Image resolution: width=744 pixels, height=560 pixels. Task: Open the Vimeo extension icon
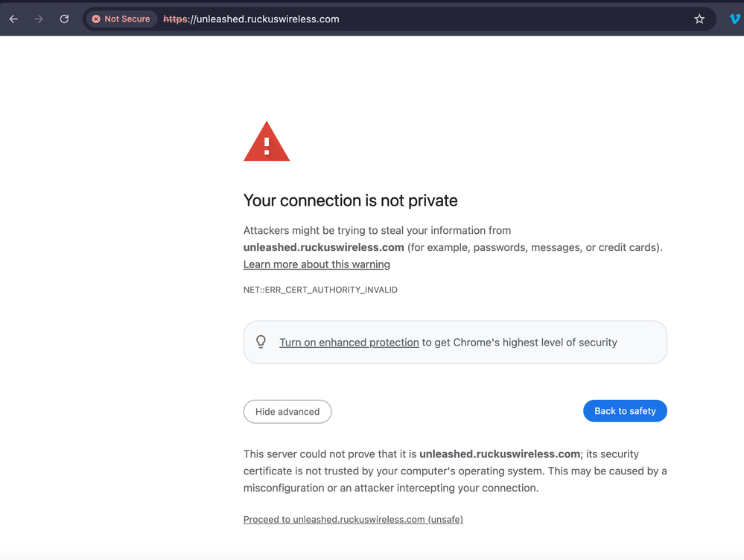point(735,19)
